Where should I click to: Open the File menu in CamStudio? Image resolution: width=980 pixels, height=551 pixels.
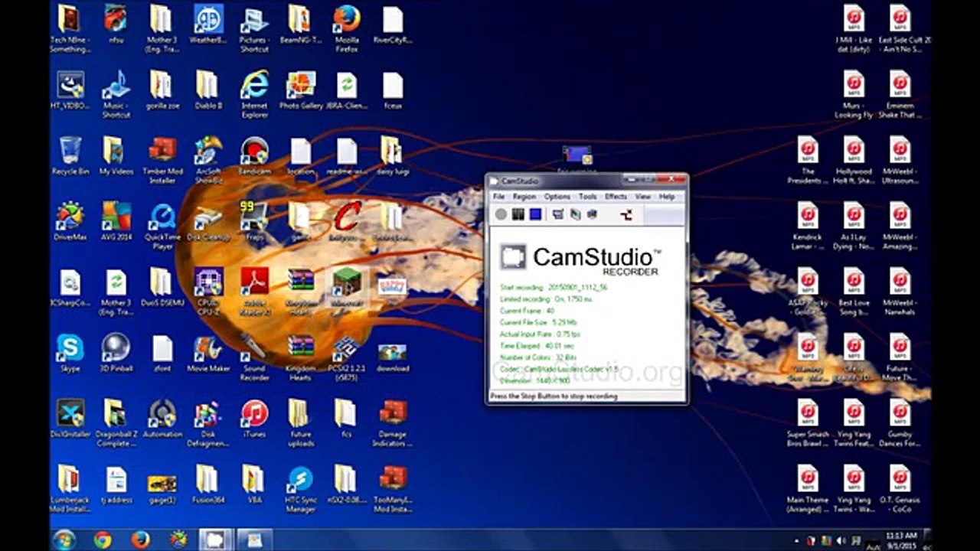tap(498, 197)
